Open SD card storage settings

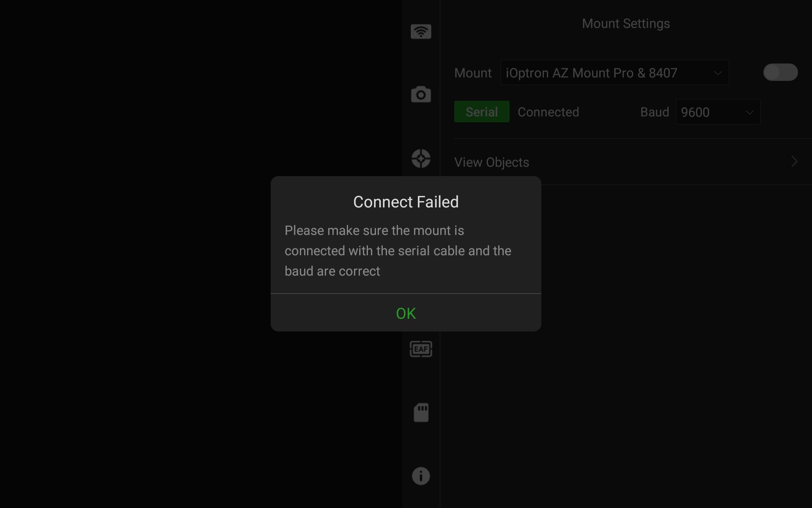point(421,412)
